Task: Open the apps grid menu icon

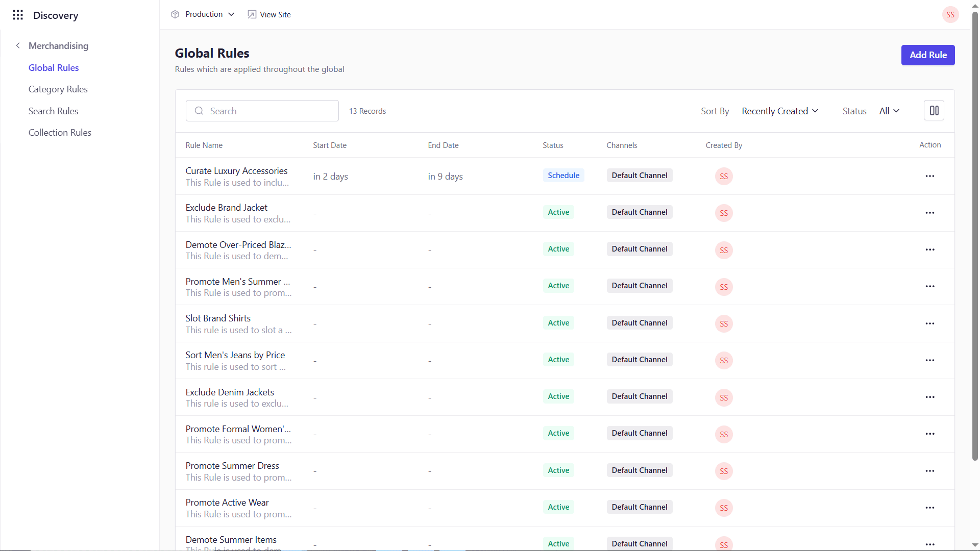Action: point(18,15)
